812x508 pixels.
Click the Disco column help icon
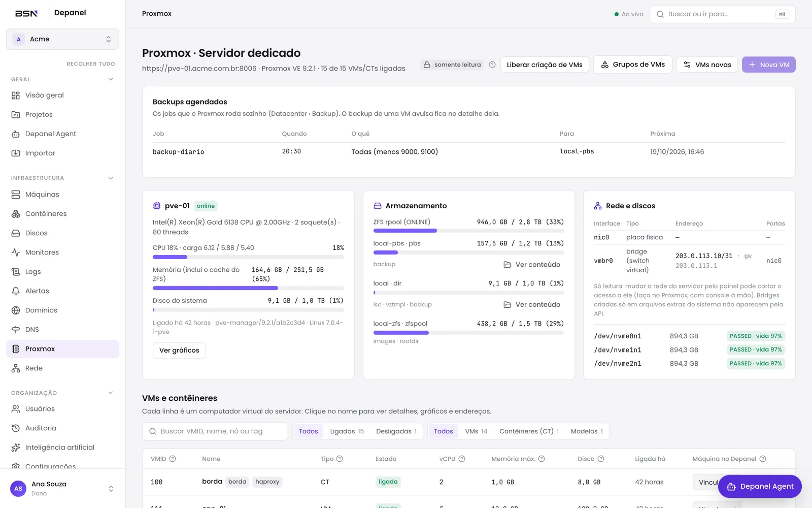(x=601, y=459)
